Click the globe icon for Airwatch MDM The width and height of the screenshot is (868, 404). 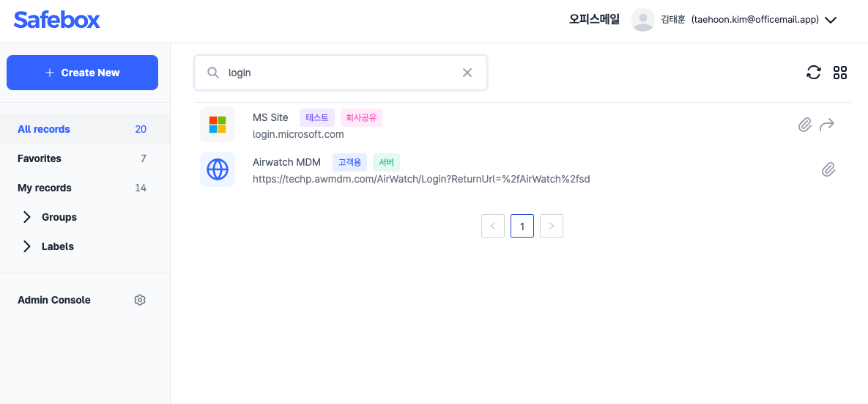coord(218,169)
